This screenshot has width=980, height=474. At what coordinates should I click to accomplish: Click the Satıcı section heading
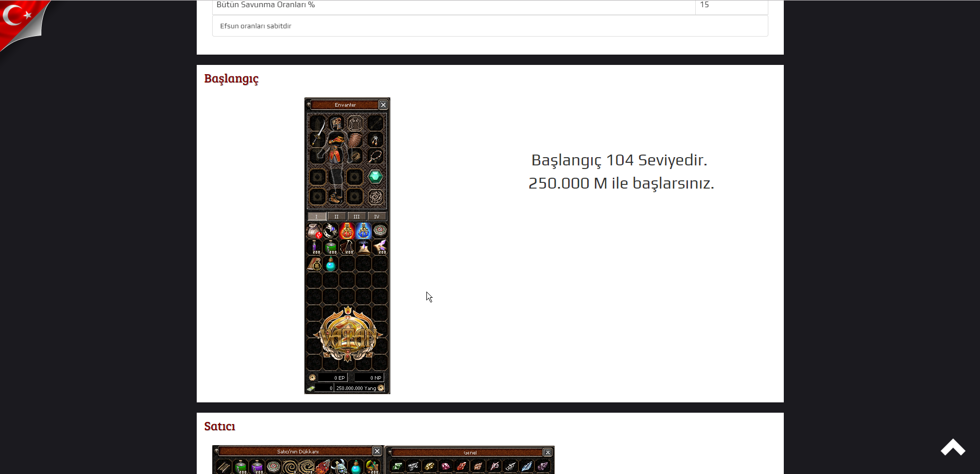219,426
